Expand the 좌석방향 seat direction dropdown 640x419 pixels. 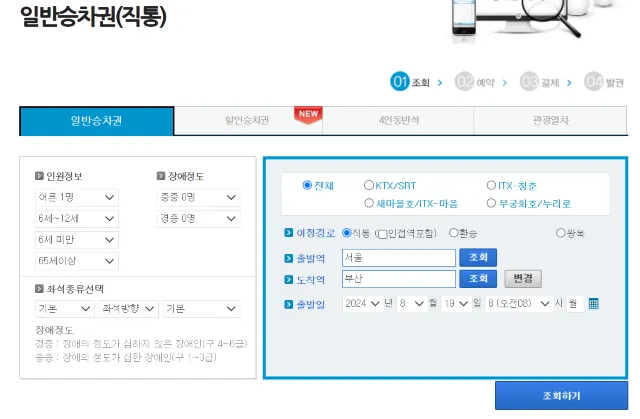click(x=128, y=309)
